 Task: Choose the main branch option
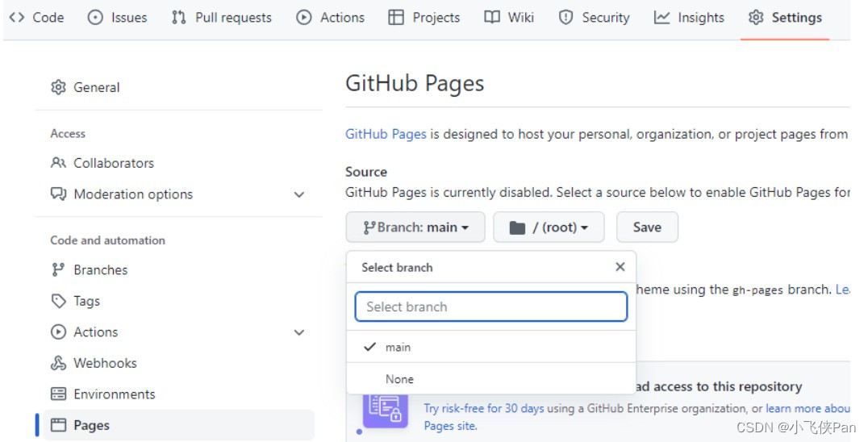pyautogui.click(x=491, y=347)
